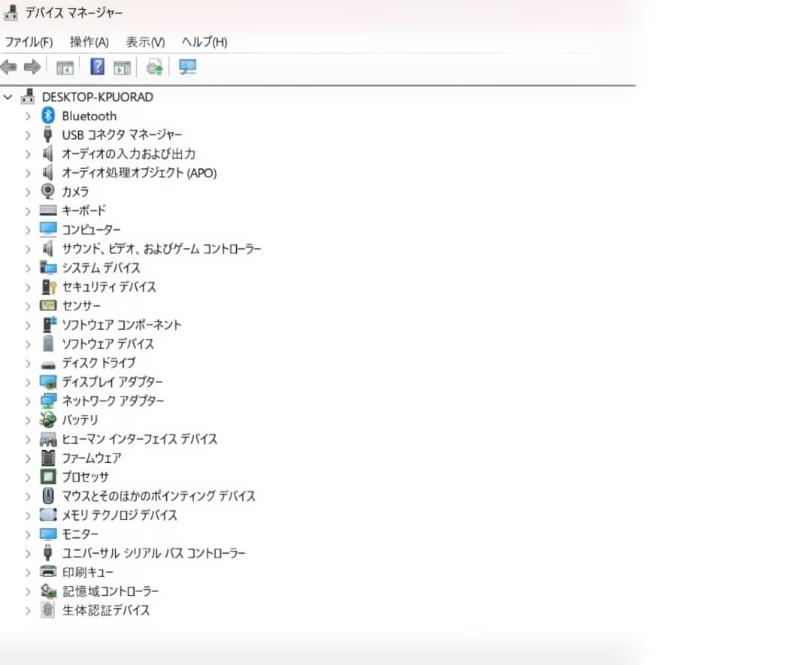Open the ヘルプ(H) menu
812x665 pixels.
pos(204,42)
